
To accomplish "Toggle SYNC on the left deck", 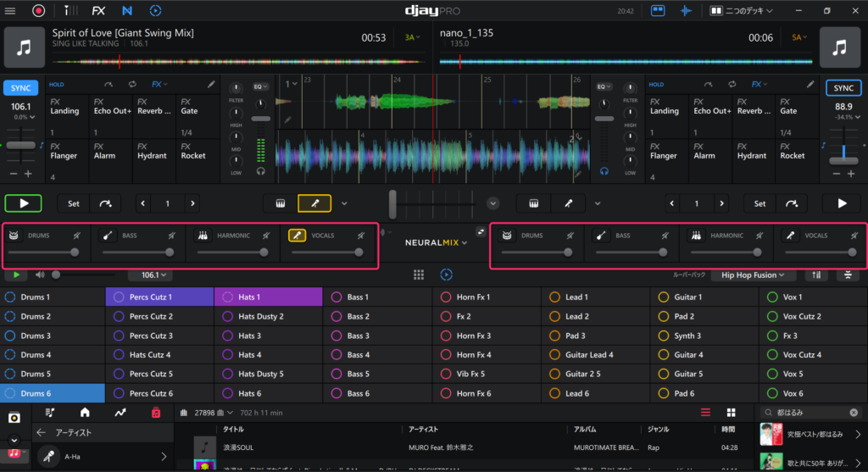I will point(20,88).
